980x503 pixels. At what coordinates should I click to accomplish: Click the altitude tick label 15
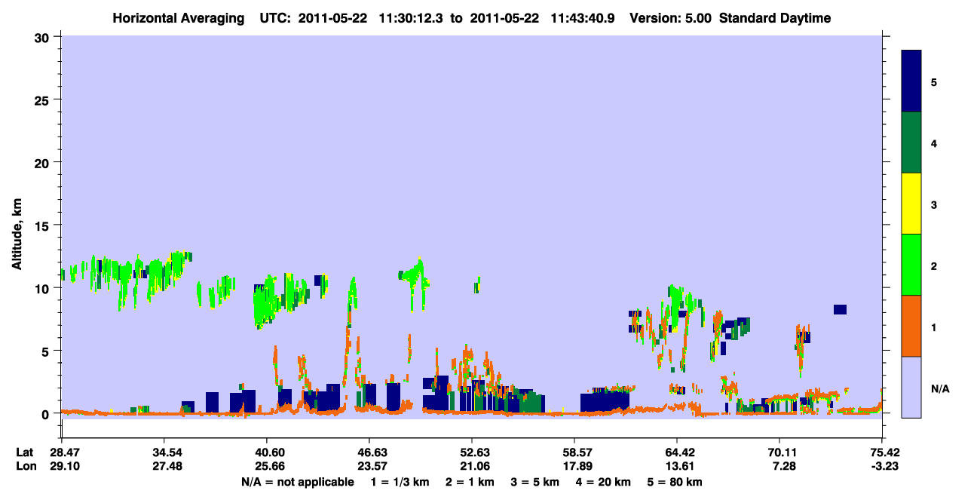click(44, 225)
